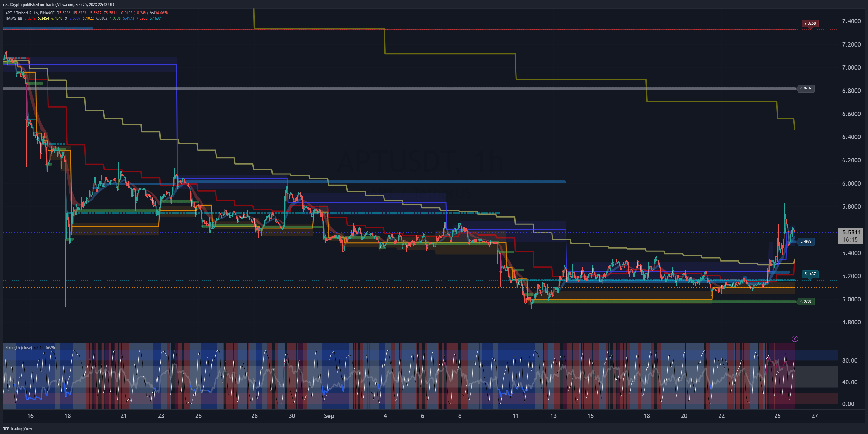Click date 21 on the time axis
Viewport: 868px width, 434px height.
tap(124, 416)
